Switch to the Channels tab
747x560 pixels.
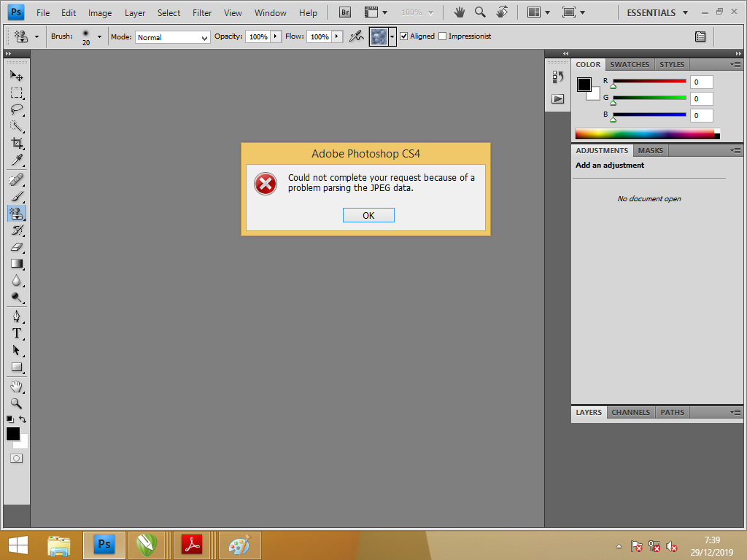(631, 413)
